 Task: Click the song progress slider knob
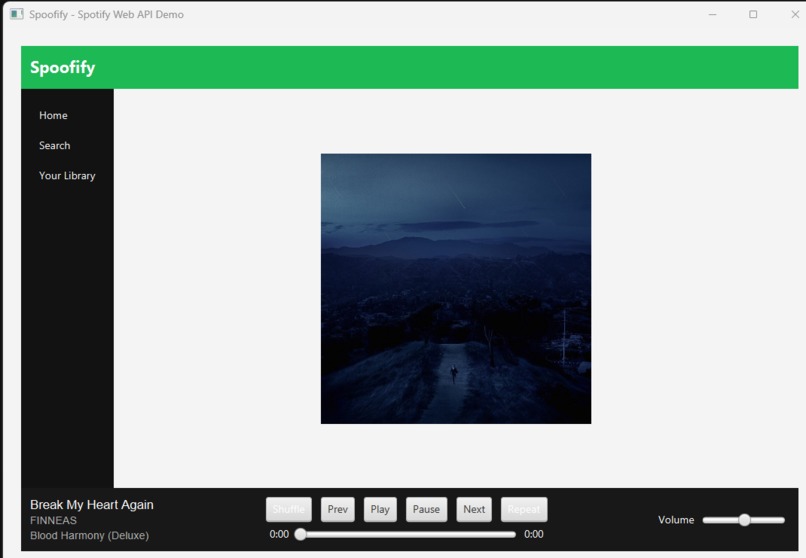(x=301, y=534)
